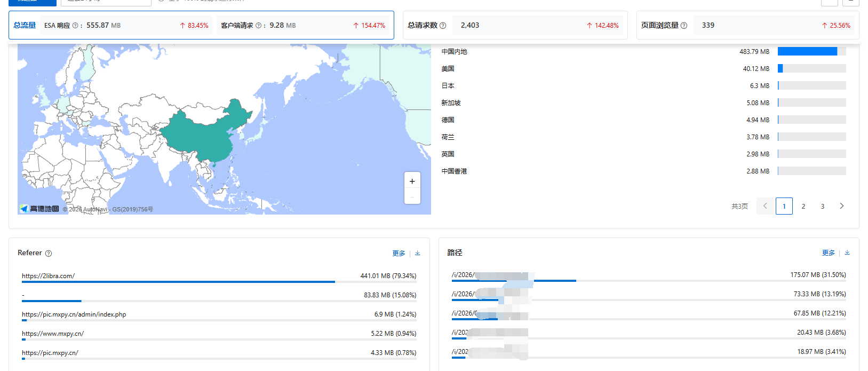Switch to the 页面浏览量 metric card

coord(659,25)
